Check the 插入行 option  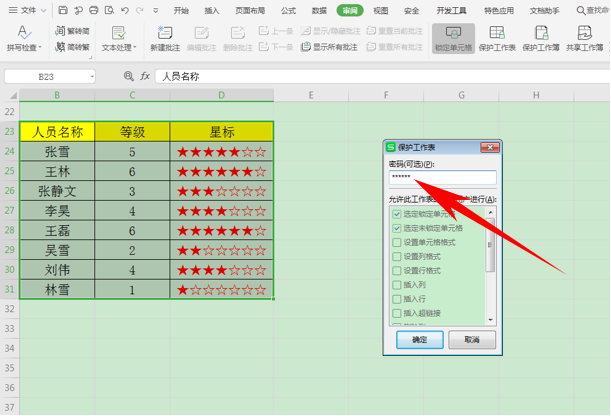tap(397, 298)
